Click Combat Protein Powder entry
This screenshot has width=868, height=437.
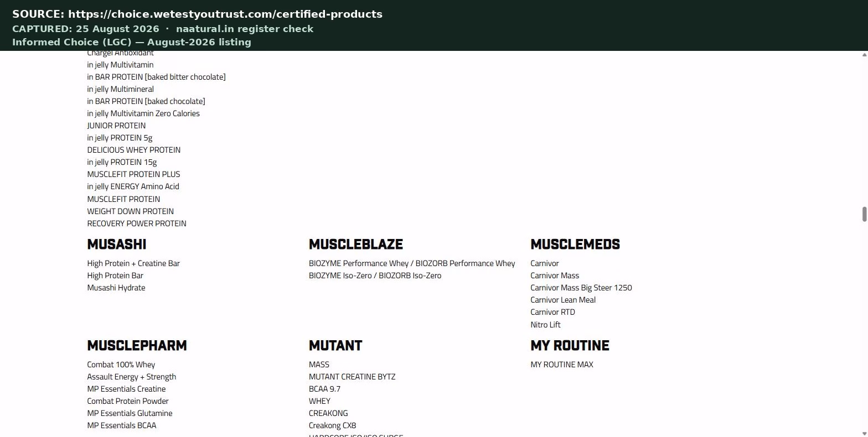(128, 401)
